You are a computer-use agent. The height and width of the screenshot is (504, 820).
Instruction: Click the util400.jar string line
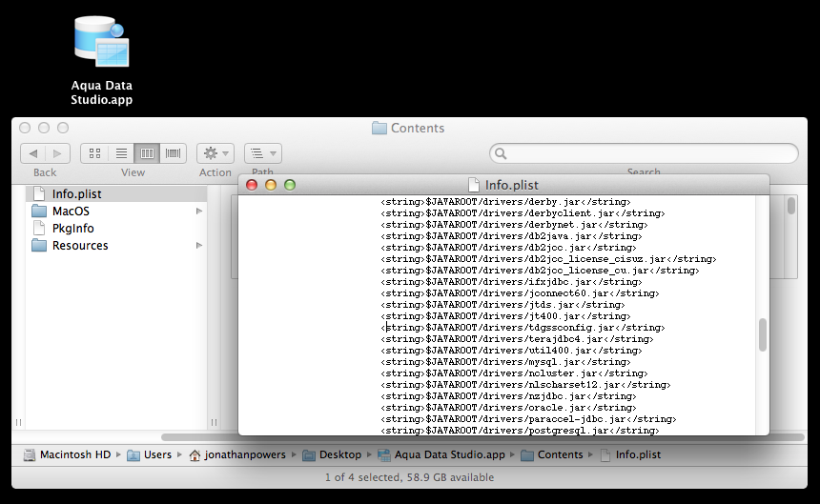[511, 351]
